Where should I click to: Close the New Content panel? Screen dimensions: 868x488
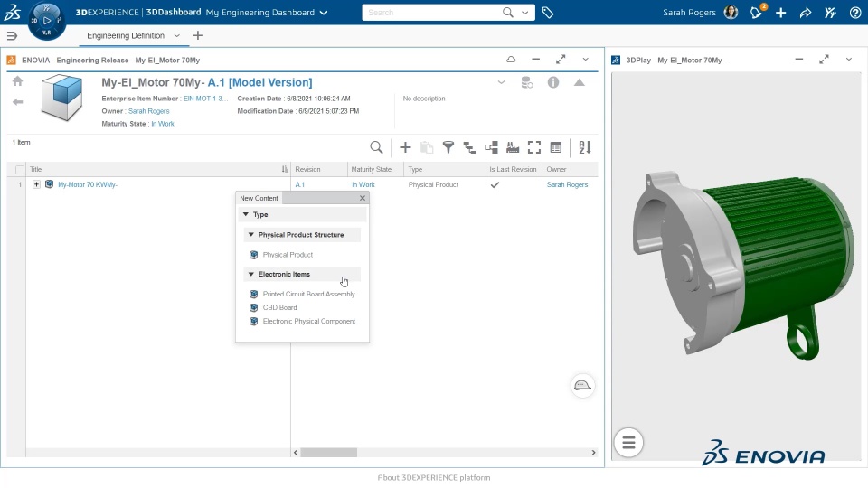click(362, 198)
